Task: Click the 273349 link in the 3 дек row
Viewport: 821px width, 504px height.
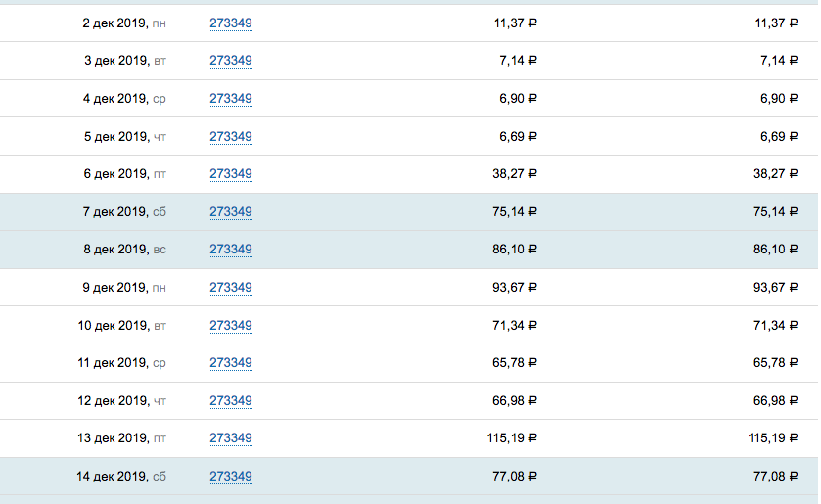Action: click(231, 61)
